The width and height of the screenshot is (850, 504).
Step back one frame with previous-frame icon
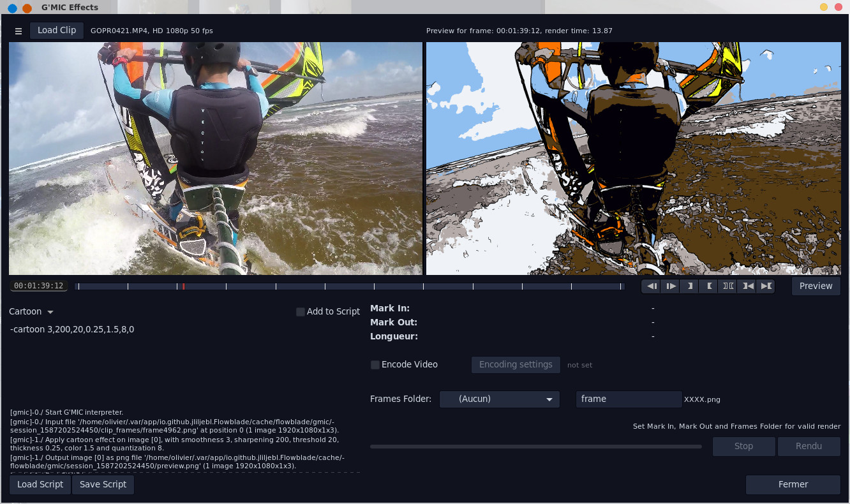click(x=651, y=286)
